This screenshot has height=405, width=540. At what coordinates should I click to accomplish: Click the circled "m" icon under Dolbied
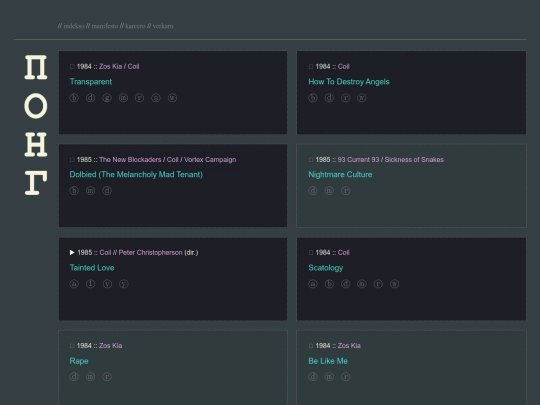[91, 191]
